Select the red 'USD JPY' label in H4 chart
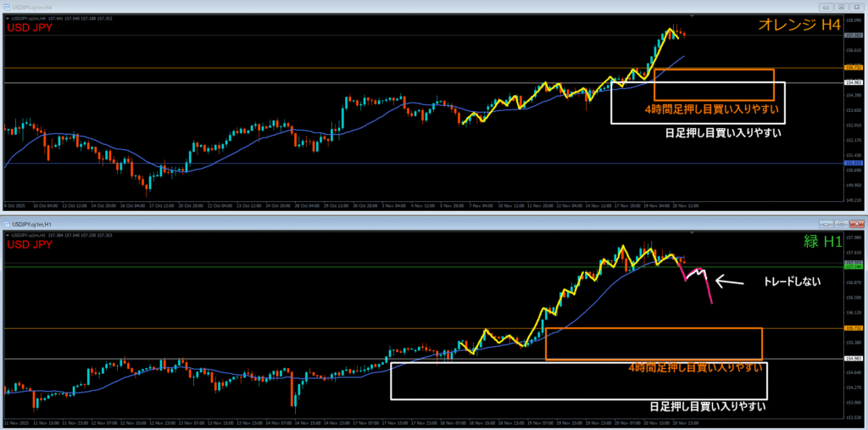868x430 pixels. pyautogui.click(x=29, y=28)
